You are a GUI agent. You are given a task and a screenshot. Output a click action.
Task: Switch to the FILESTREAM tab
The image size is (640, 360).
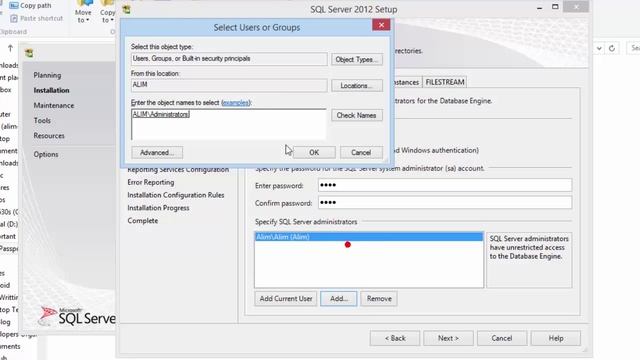coord(445,82)
